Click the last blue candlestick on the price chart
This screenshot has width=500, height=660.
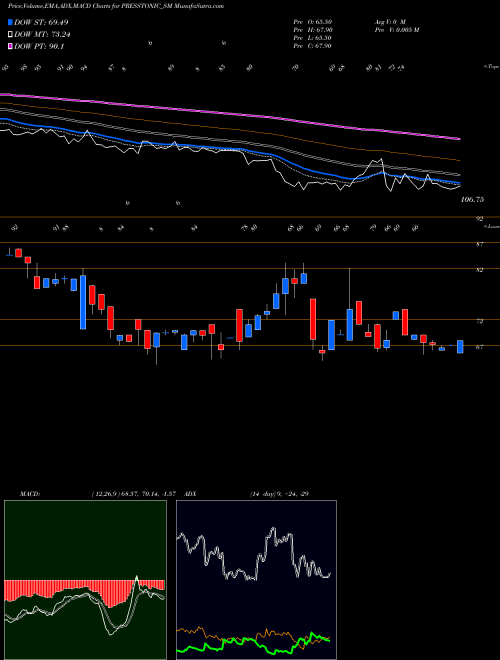460,346
